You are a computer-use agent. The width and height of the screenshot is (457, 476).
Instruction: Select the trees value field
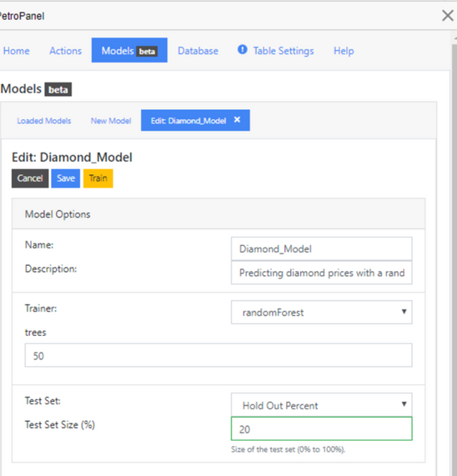218,355
